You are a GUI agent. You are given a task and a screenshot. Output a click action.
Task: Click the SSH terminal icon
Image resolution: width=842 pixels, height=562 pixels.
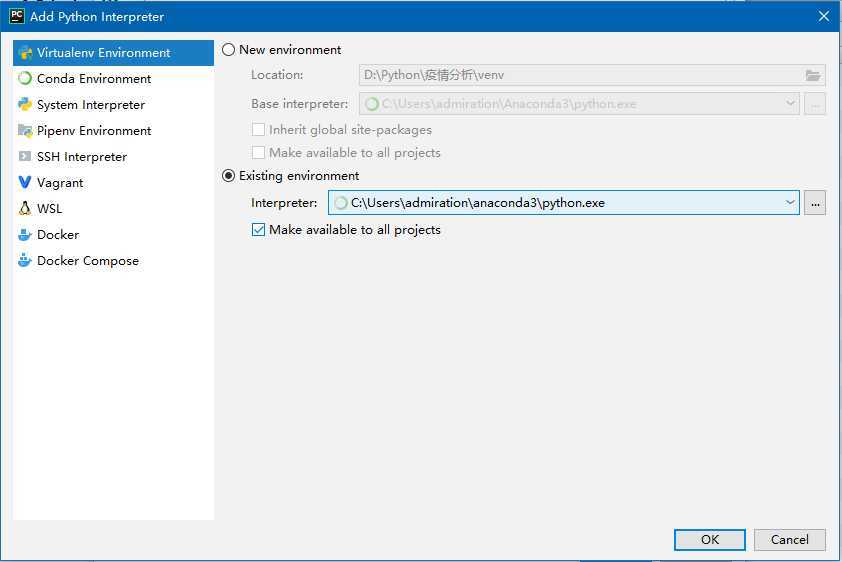25,156
